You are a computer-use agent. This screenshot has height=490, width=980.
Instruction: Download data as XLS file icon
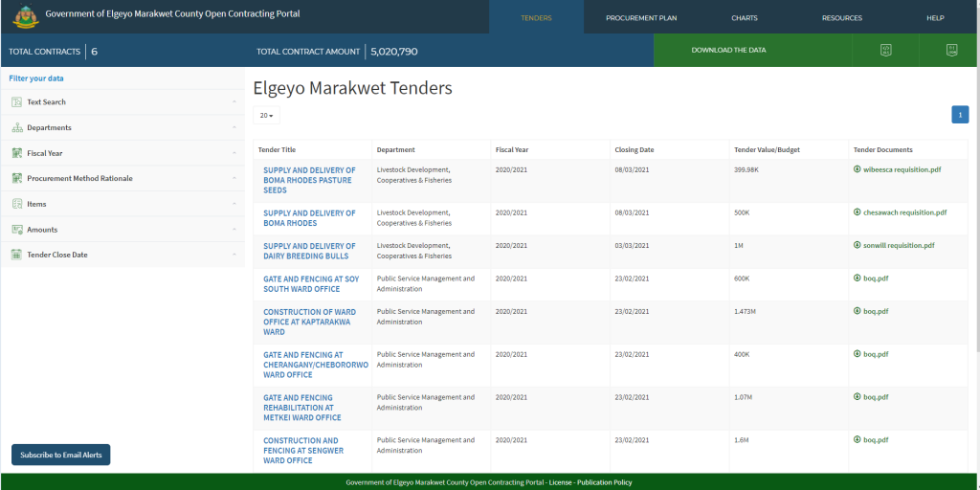885,50
